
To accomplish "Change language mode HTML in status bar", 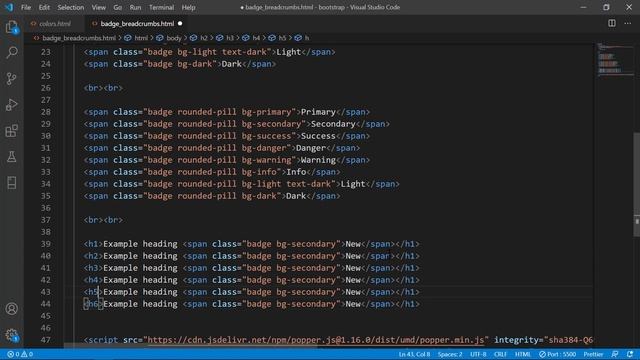I will pyautogui.click(x=522, y=354).
